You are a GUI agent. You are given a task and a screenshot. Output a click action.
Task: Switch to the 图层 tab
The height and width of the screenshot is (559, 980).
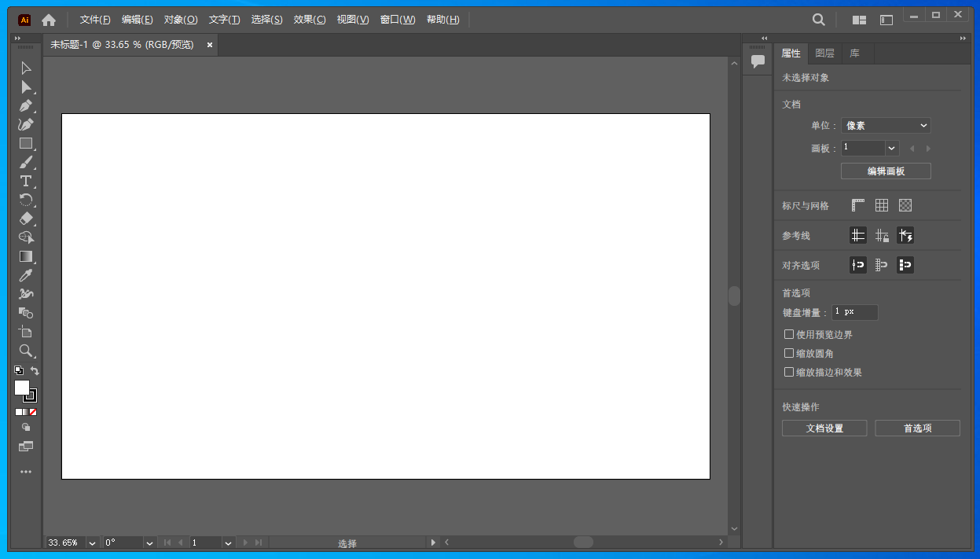(824, 53)
